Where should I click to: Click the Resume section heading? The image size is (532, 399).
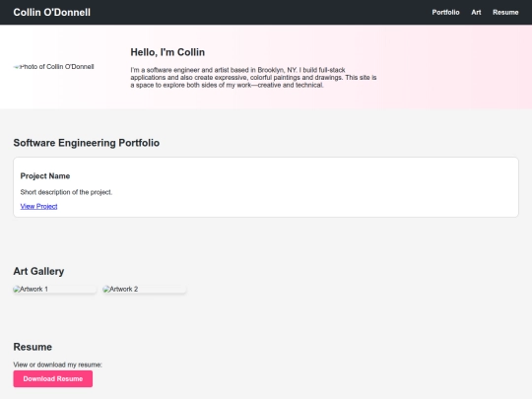pyautogui.click(x=33, y=347)
